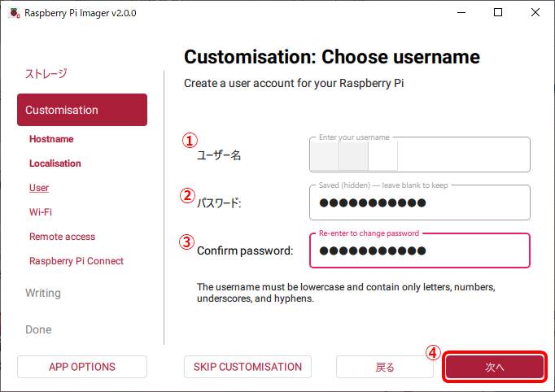Viewport: 555px width, 392px height.
Task: Click the 戻る (back) button
Action: click(x=385, y=367)
